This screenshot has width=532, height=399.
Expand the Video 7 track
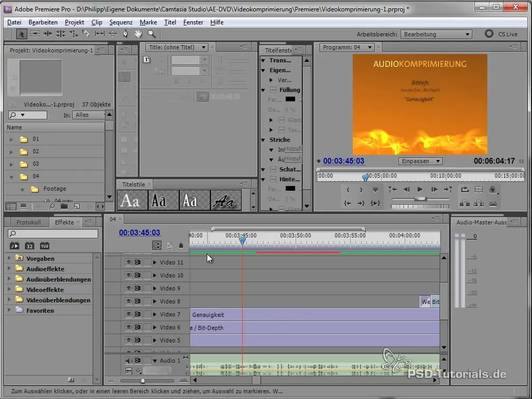(x=155, y=314)
